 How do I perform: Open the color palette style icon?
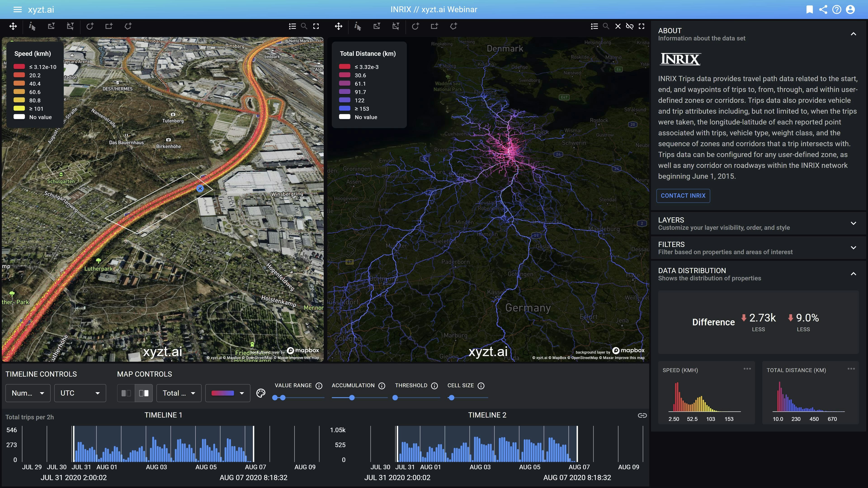pos(260,393)
